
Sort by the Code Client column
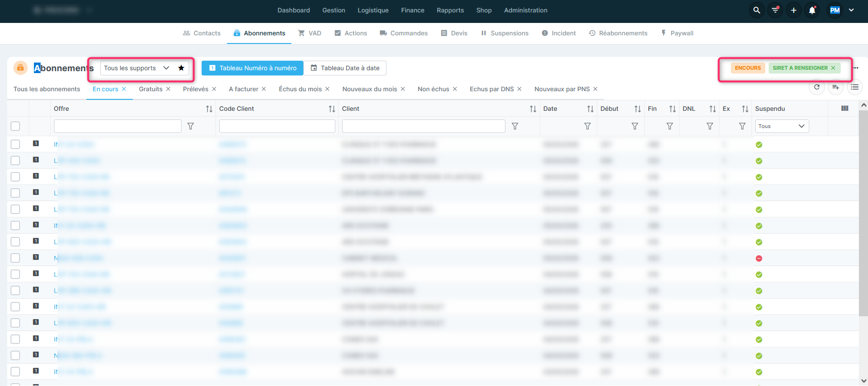click(x=332, y=109)
